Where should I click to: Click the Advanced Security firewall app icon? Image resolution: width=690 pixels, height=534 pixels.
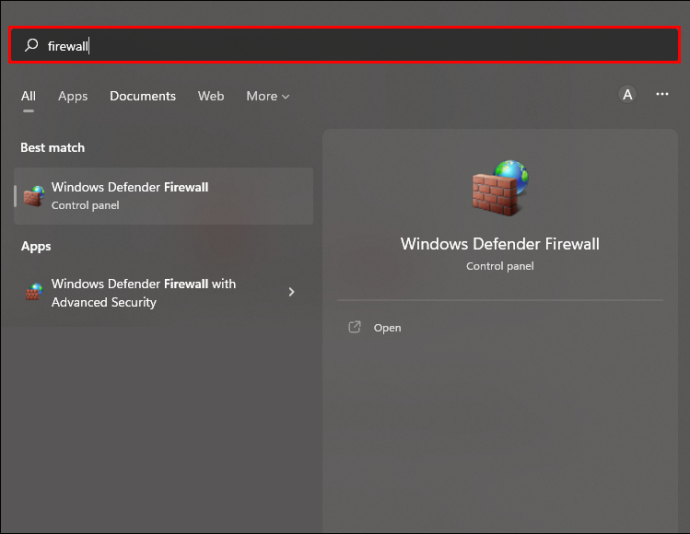click(x=34, y=292)
